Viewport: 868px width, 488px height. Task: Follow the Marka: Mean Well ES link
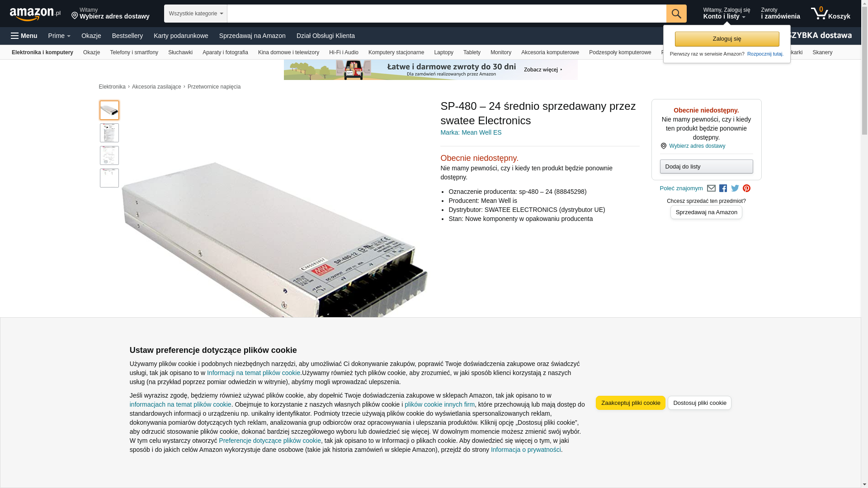471,132
